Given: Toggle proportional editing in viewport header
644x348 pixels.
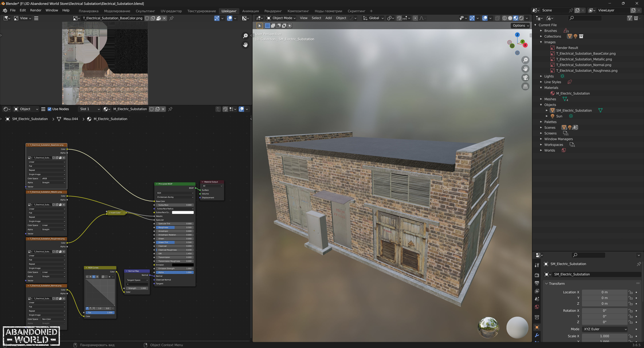Looking at the screenshot, I should 415,18.
